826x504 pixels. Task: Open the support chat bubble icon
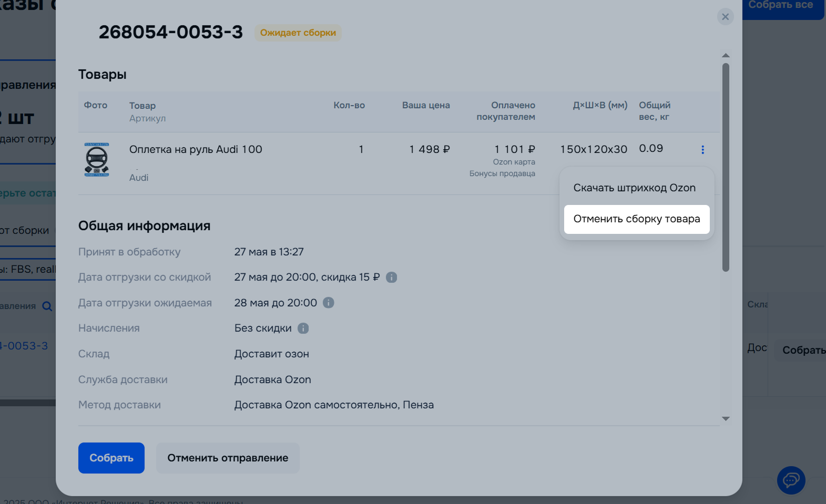[791, 480]
